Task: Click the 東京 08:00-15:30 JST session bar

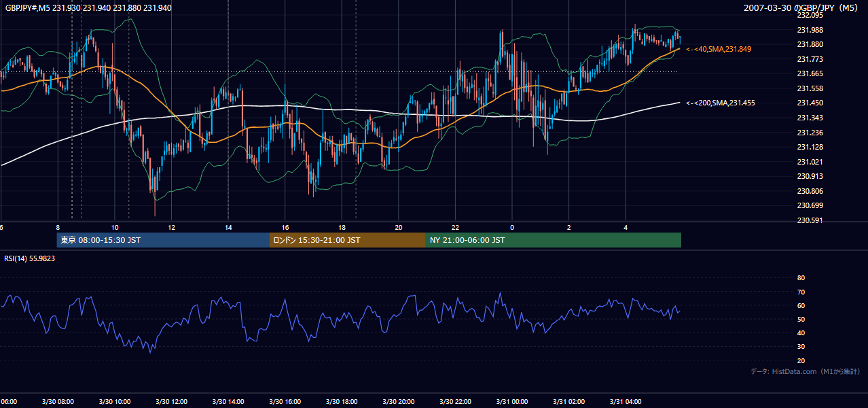Action: 163,240
